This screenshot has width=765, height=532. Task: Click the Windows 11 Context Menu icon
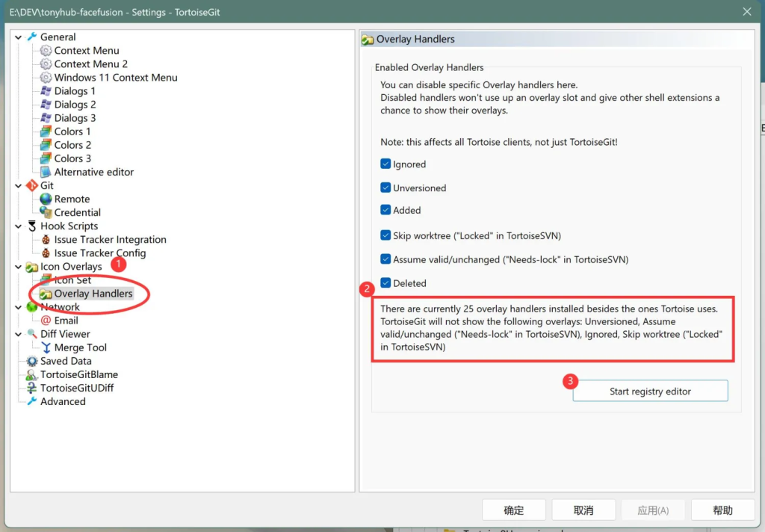(x=46, y=77)
